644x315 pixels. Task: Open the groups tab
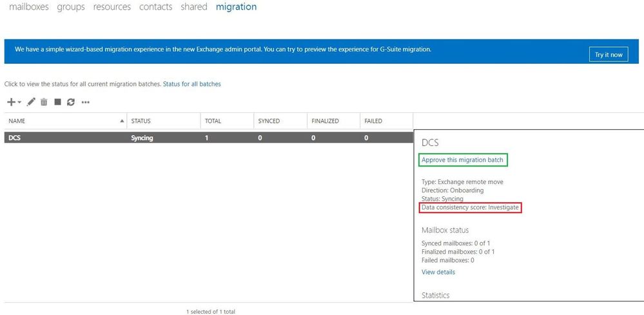tap(71, 7)
